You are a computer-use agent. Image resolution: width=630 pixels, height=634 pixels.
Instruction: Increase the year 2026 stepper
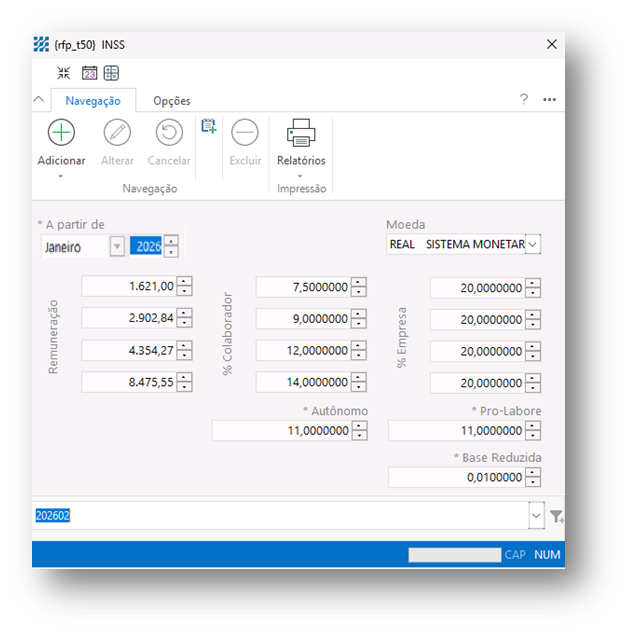coord(171,241)
